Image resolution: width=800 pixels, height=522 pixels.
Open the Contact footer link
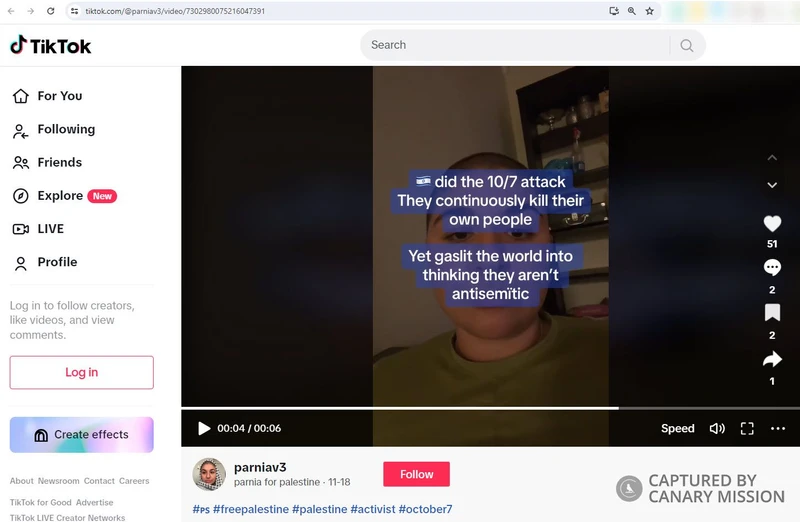(x=99, y=481)
